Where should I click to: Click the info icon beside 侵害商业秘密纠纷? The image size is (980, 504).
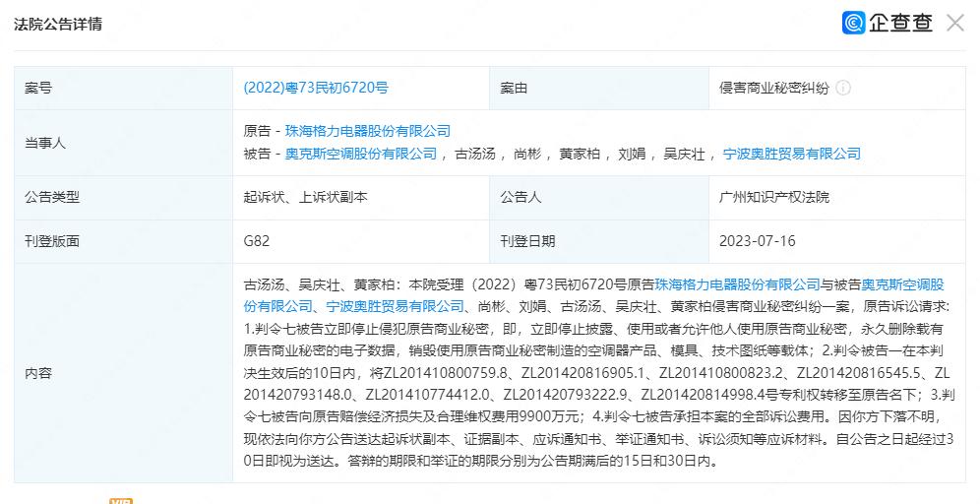point(843,88)
